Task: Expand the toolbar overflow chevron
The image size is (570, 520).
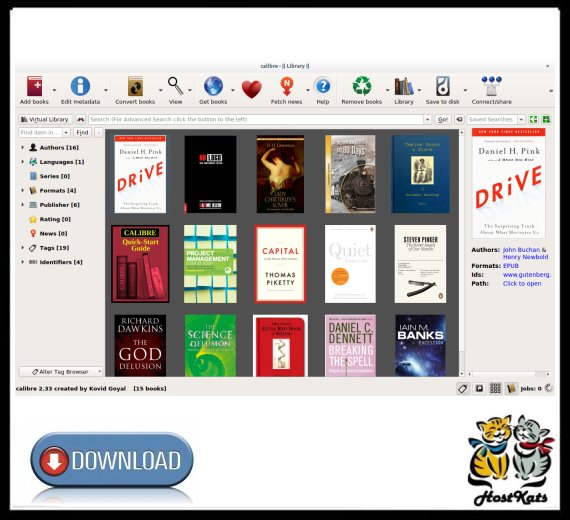Action: (551, 91)
